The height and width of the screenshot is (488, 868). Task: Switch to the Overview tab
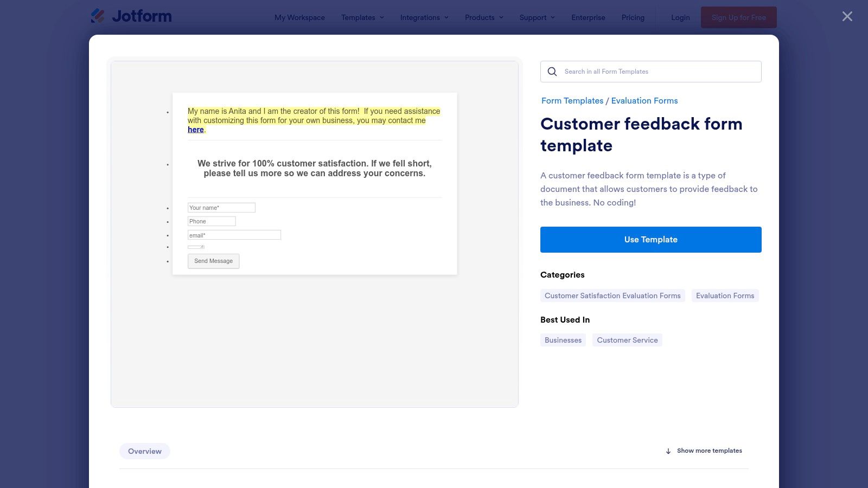pyautogui.click(x=145, y=451)
